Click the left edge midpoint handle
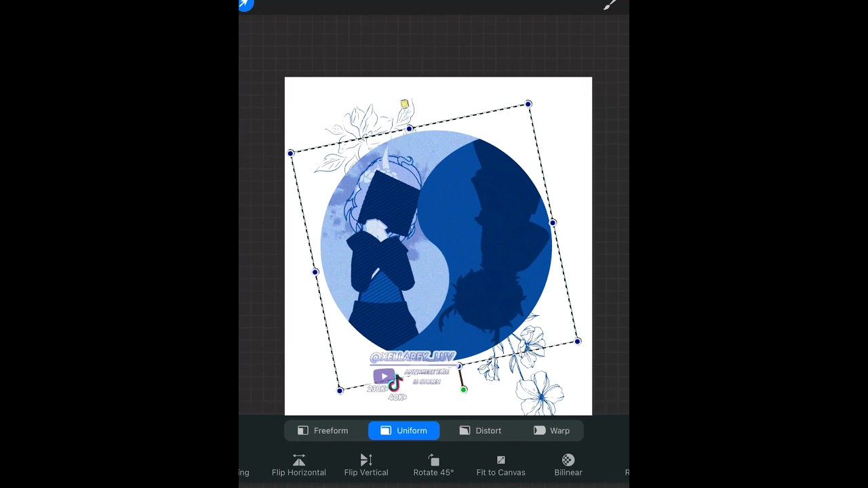Image resolution: width=868 pixels, height=488 pixels. (315, 272)
